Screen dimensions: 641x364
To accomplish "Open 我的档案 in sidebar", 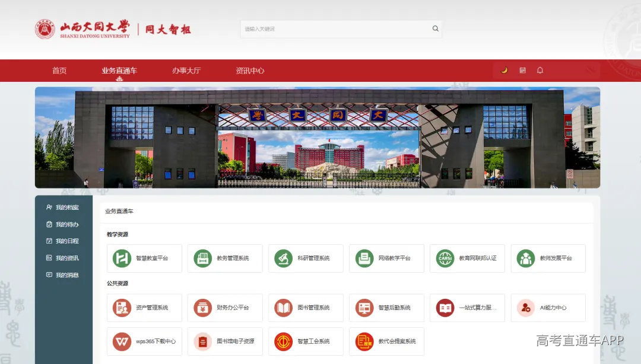I will (x=62, y=207).
